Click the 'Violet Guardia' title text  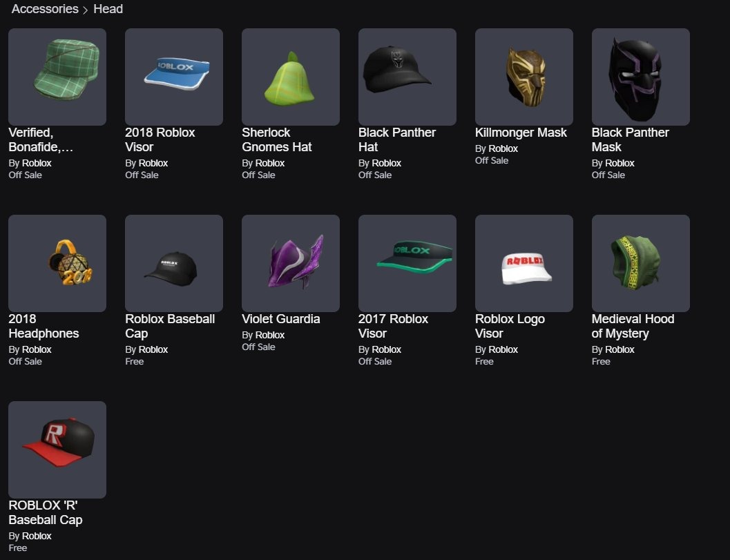pyautogui.click(x=280, y=319)
